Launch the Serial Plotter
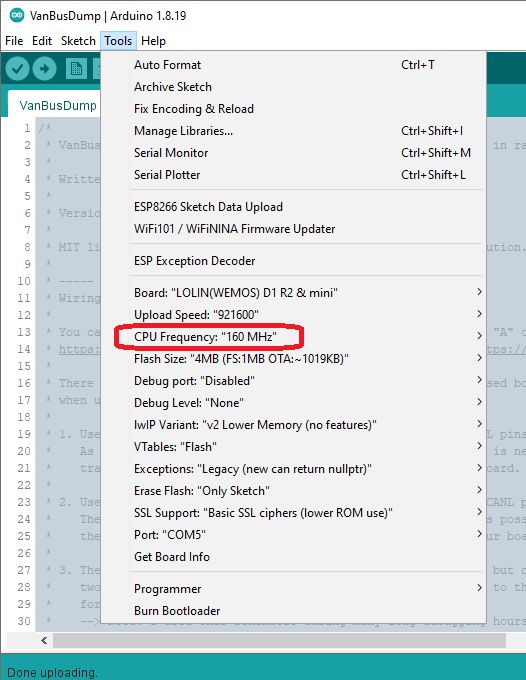526x680 pixels. coord(293,175)
